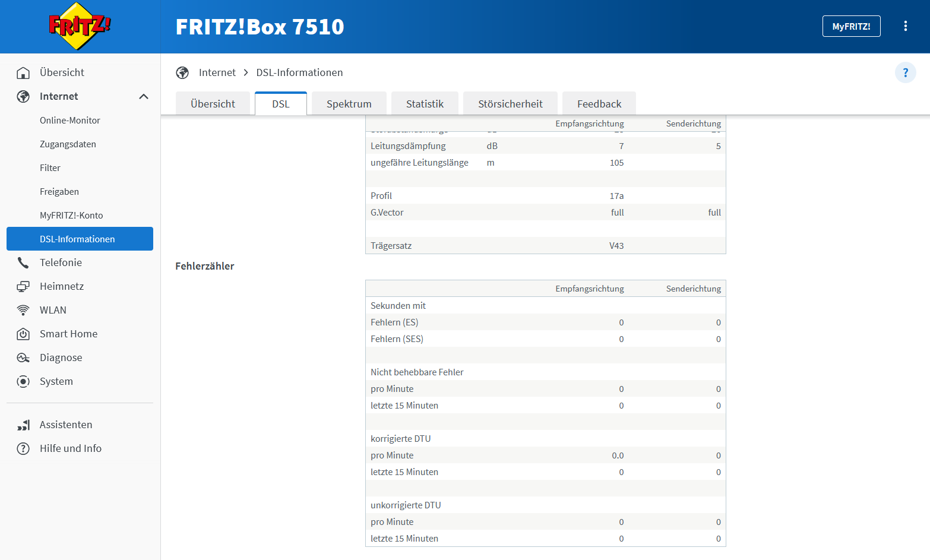Click the Assistenten icon
Screen dimensions: 930x560
pos(23,425)
